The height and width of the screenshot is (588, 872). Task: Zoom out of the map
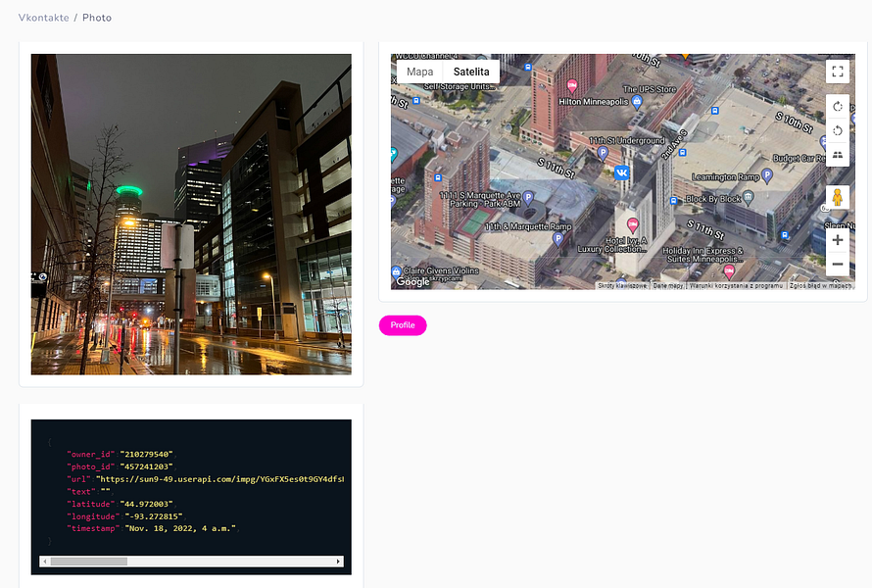click(838, 264)
